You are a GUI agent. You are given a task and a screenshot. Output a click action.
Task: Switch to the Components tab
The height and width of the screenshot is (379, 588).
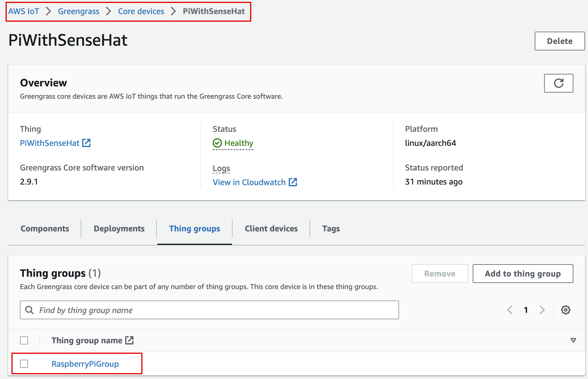44,228
